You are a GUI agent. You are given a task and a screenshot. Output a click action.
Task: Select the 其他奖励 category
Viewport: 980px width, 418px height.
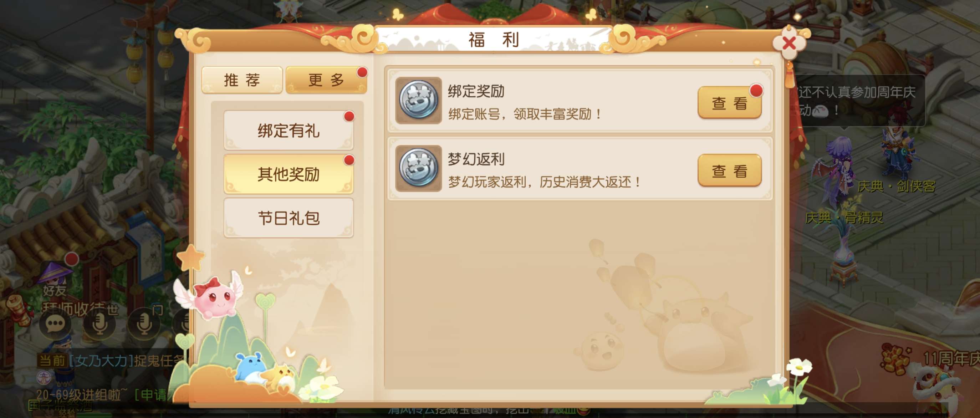[x=289, y=174]
